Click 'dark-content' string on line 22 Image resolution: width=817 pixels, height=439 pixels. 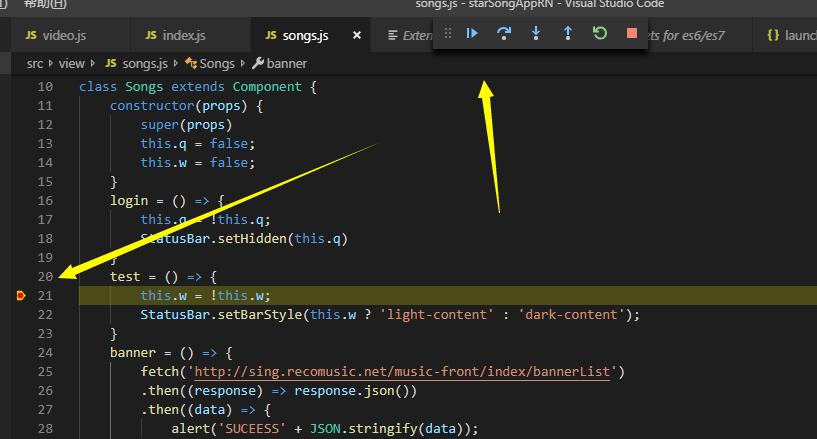571,315
